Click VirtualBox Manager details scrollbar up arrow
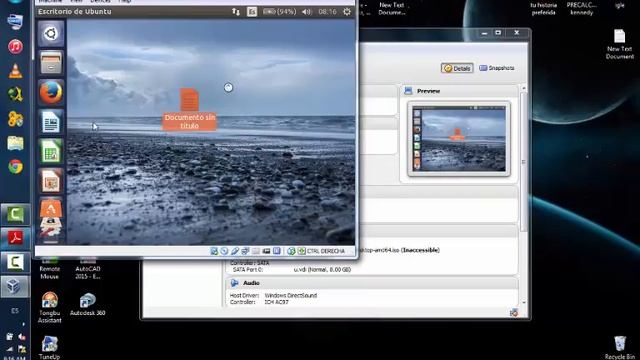 [524, 88]
